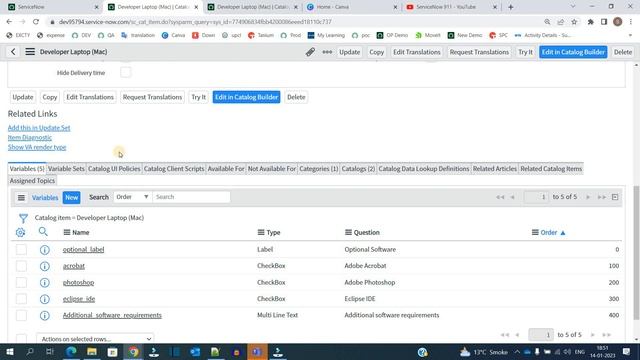Click the page vertical scrollbar
640x360 pixels.
coord(636,253)
